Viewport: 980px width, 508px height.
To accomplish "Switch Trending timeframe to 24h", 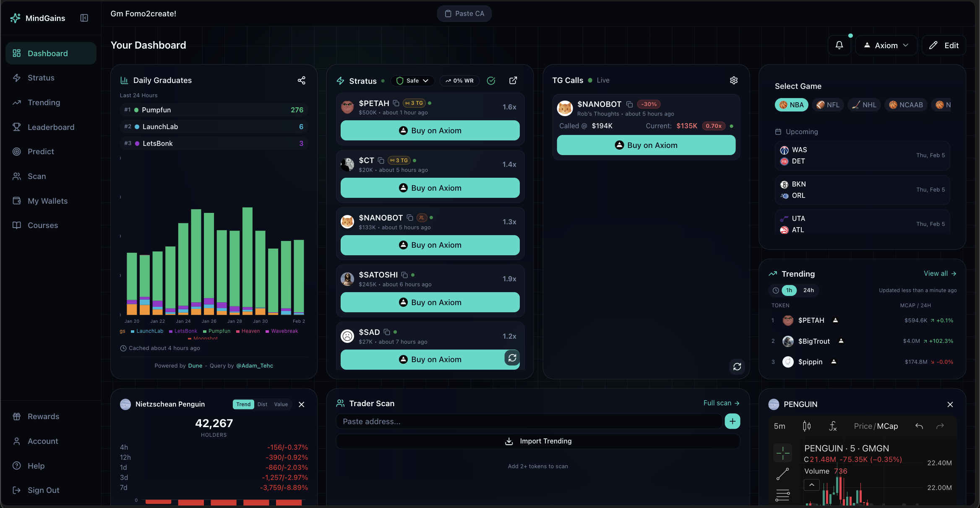I will tap(808, 290).
